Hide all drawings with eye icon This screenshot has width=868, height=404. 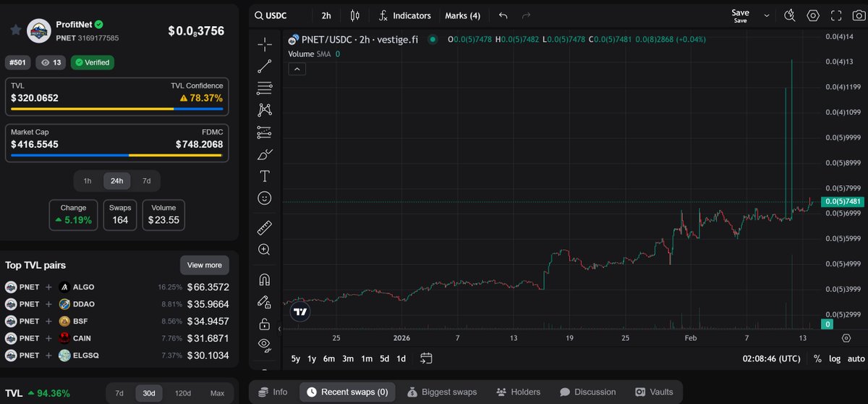pos(265,345)
